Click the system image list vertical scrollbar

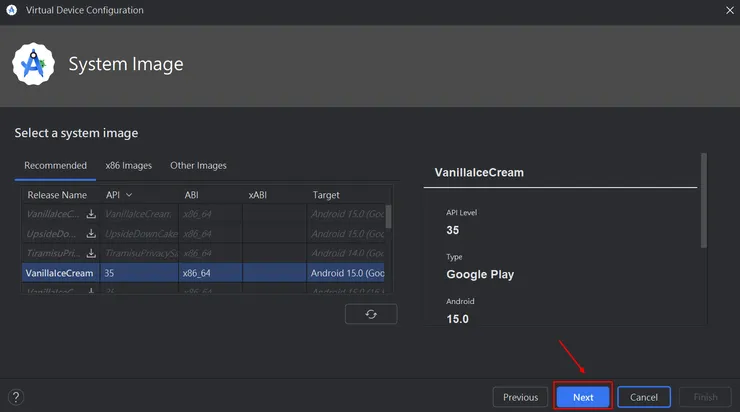[x=389, y=216]
